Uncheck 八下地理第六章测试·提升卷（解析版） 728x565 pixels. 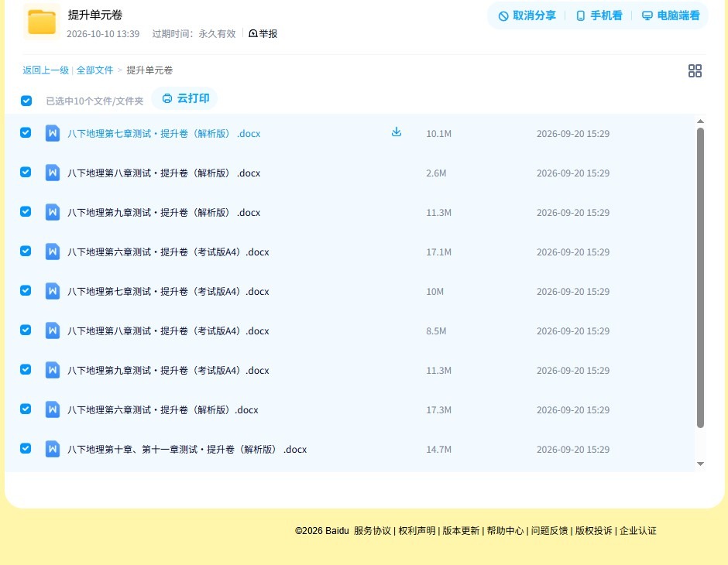(x=26, y=409)
